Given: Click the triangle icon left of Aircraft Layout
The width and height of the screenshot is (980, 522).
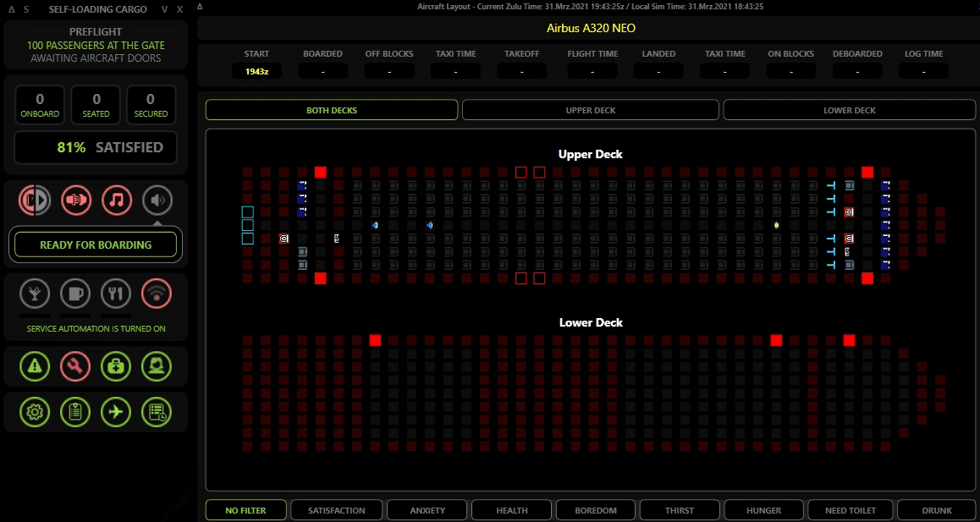Looking at the screenshot, I should tap(200, 6).
